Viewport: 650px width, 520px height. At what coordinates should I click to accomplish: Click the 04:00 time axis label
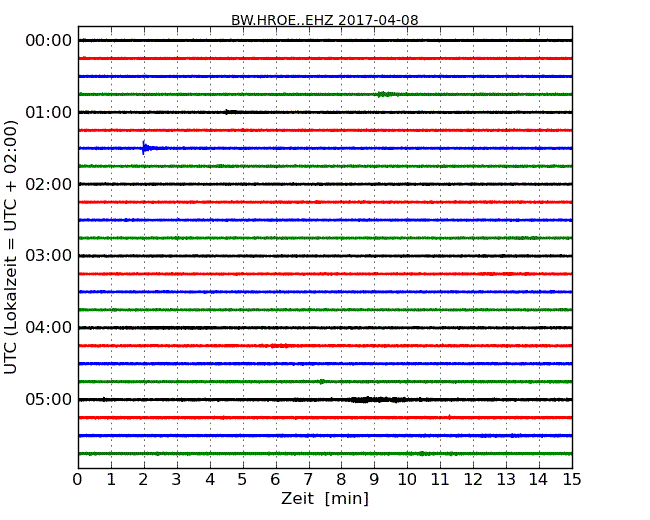49,328
